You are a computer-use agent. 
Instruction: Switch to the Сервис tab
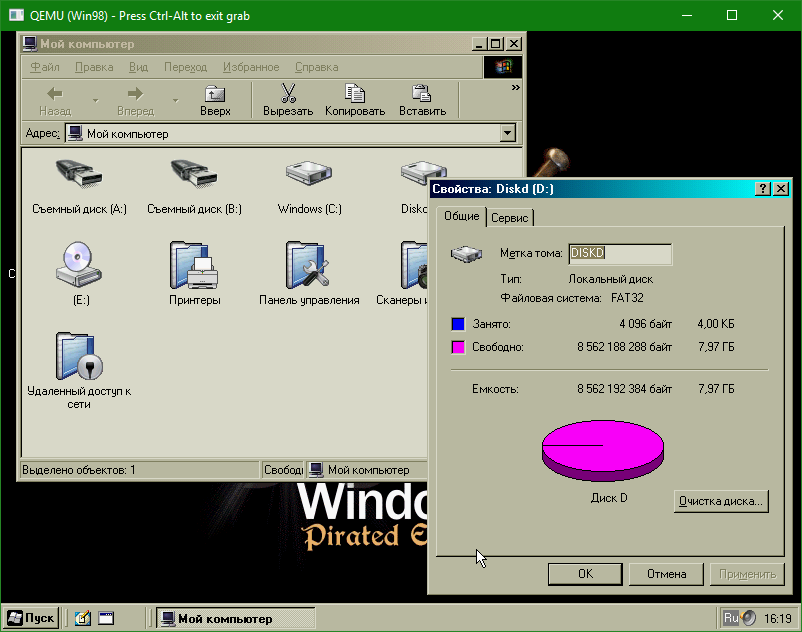(510, 217)
